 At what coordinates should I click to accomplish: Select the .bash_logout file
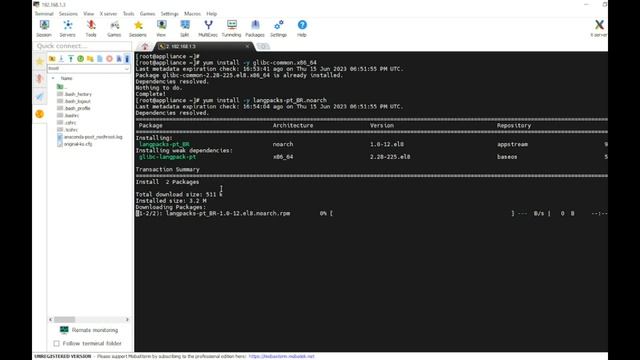(x=74, y=101)
